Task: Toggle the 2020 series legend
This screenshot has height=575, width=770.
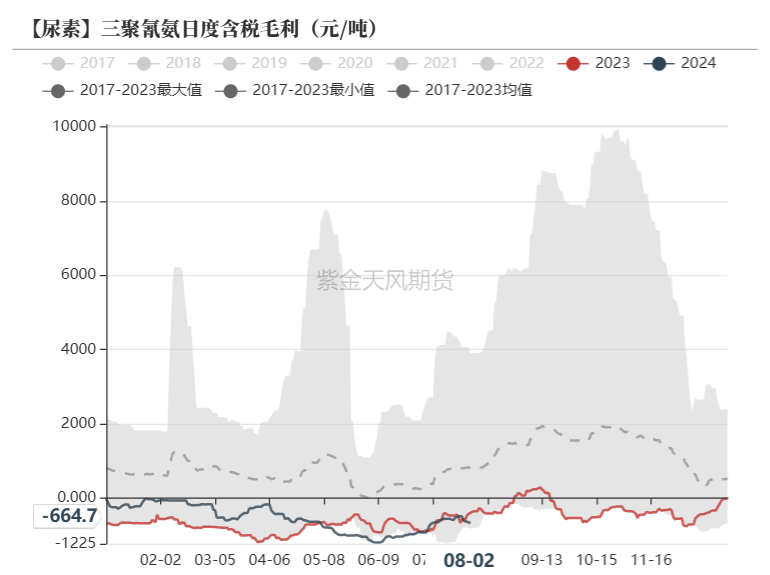Action: (336, 63)
